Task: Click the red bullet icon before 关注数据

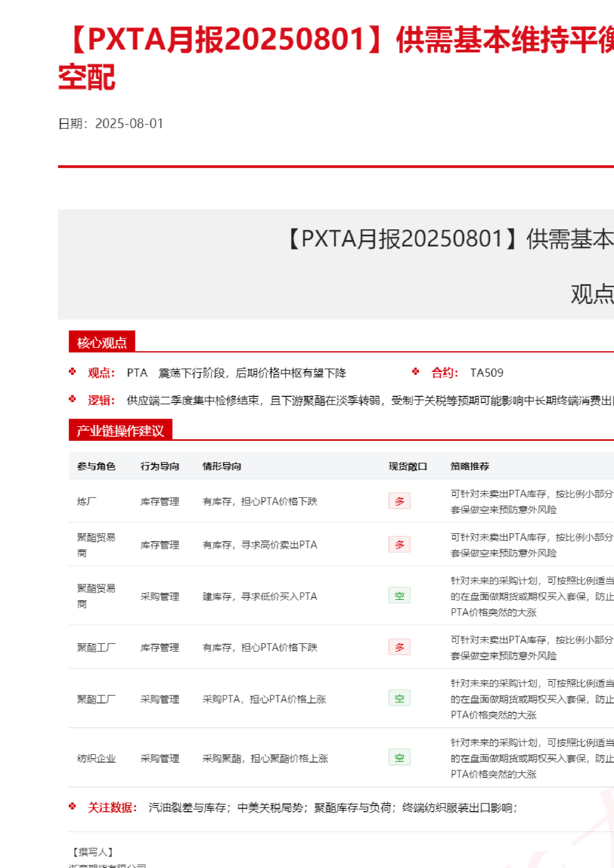Action: (x=72, y=807)
